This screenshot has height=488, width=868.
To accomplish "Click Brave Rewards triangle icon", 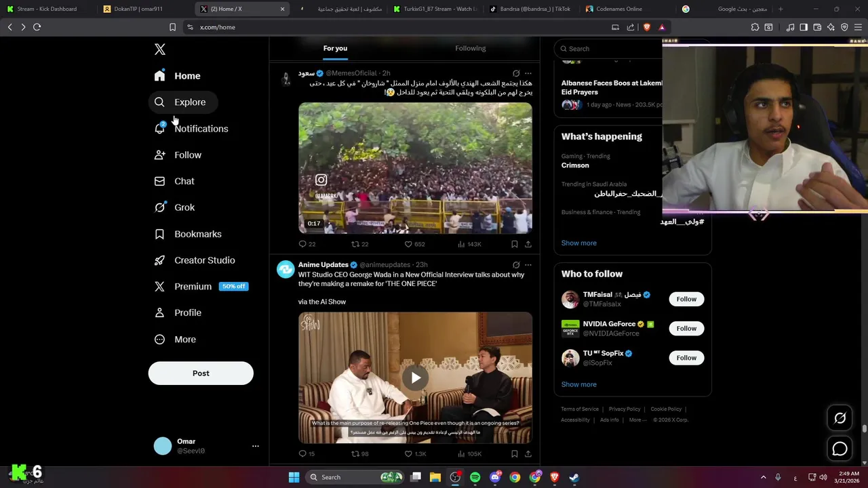I will (x=662, y=27).
